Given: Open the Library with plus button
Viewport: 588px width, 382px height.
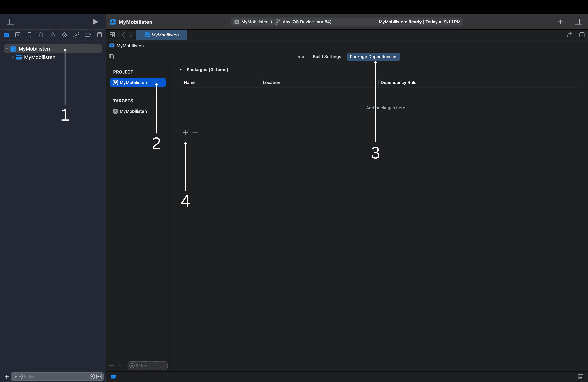Looking at the screenshot, I should click(x=560, y=22).
